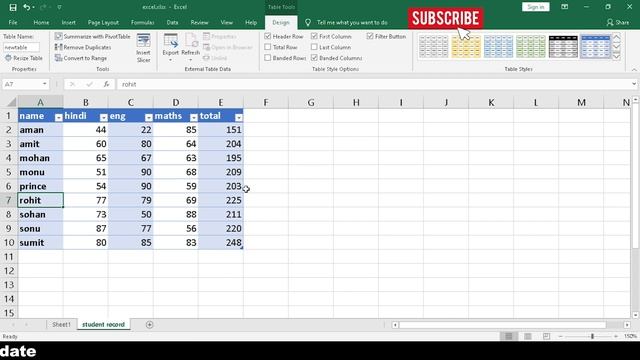The image size is (640, 360).
Task: Click the New sheet plus icon
Action: pos(149,324)
